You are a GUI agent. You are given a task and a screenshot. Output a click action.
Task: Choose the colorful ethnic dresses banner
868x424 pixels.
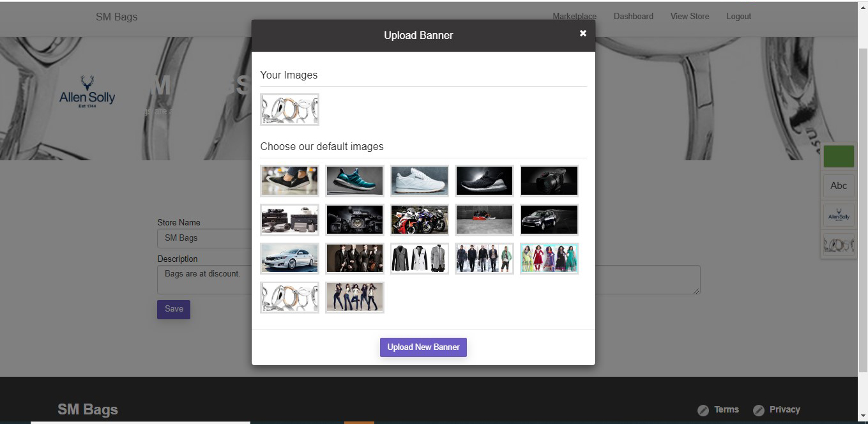549,259
